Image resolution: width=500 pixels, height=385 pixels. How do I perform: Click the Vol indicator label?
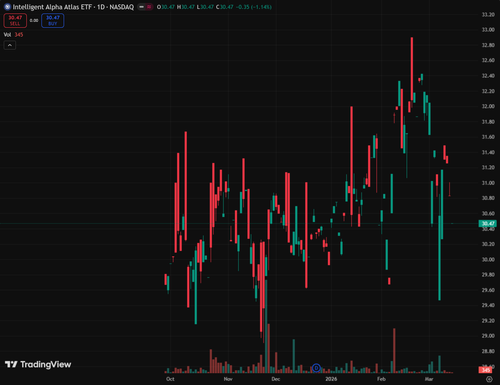(x=7, y=35)
